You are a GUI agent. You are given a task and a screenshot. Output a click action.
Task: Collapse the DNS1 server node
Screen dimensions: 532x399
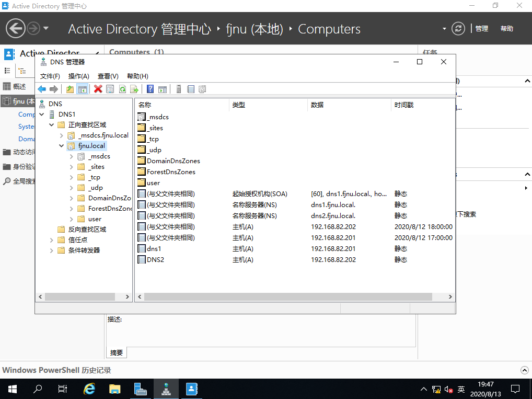[x=42, y=115]
